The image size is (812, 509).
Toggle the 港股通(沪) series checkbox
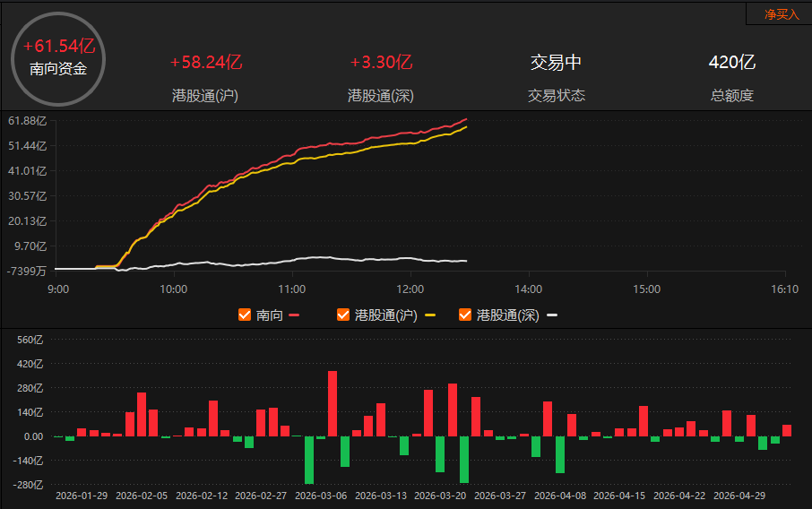[x=343, y=315]
